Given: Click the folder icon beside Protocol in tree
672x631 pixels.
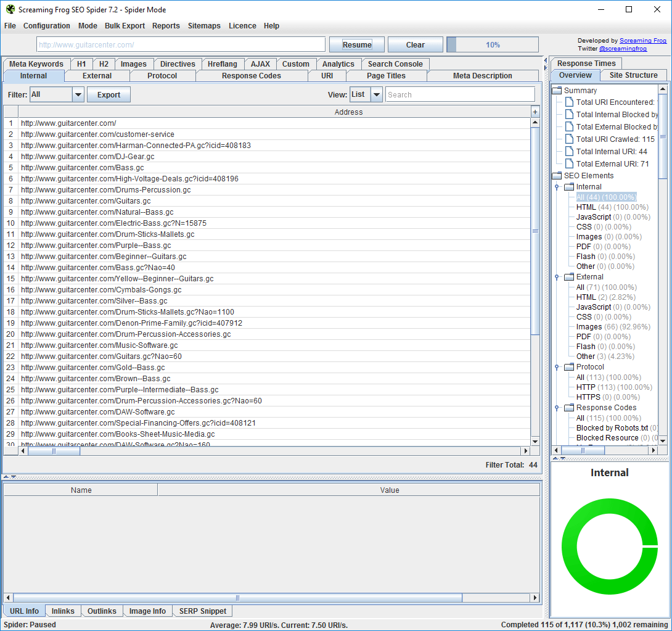Looking at the screenshot, I should [569, 367].
